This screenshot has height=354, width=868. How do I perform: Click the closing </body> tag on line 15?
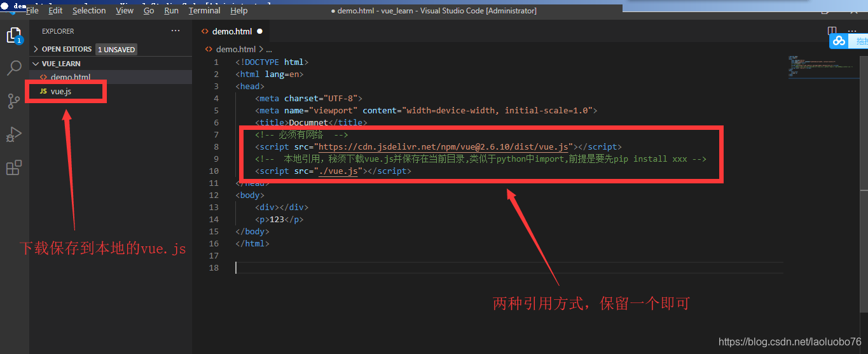[252, 232]
